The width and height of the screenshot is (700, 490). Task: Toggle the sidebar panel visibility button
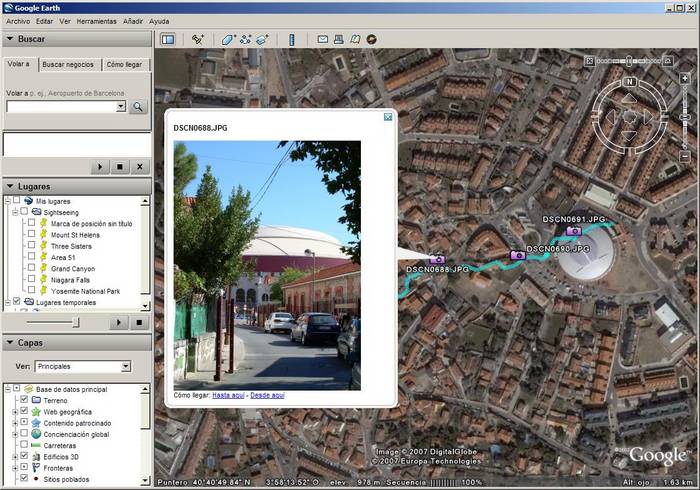click(x=167, y=39)
